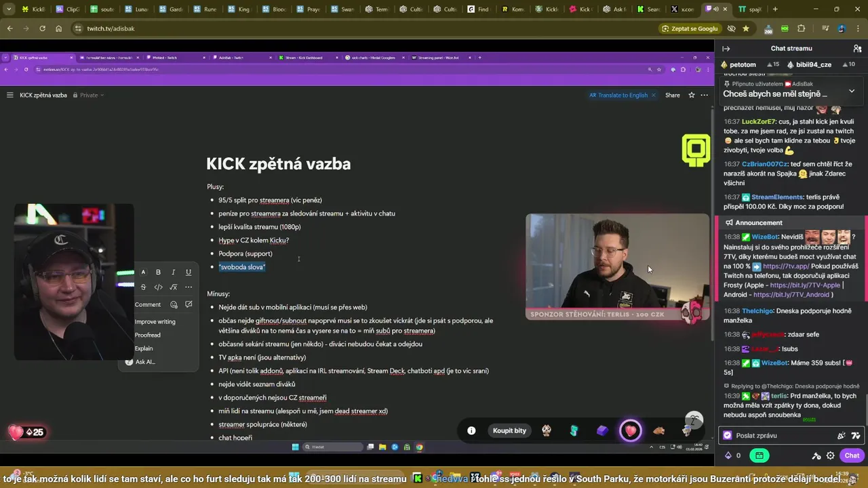Close the Translate to English prompt
Image resolution: width=868 pixels, height=488 pixels.
[653, 95]
